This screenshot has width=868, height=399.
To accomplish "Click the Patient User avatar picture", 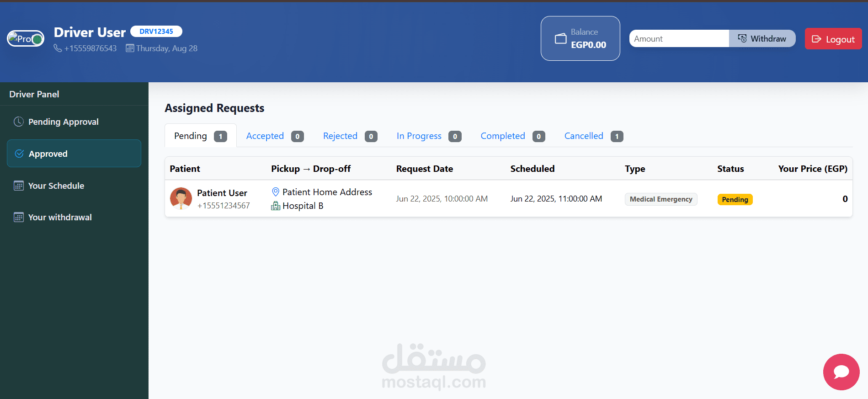I will [x=181, y=198].
